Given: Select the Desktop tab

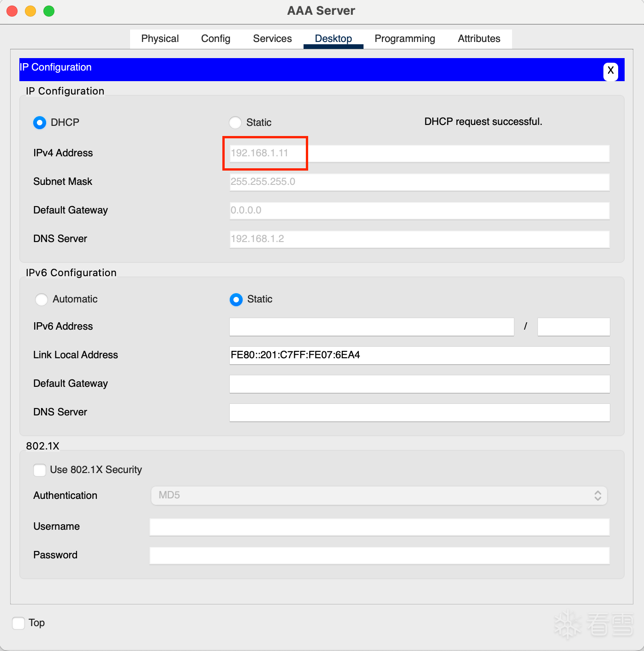Looking at the screenshot, I should [x=334, y=39].
